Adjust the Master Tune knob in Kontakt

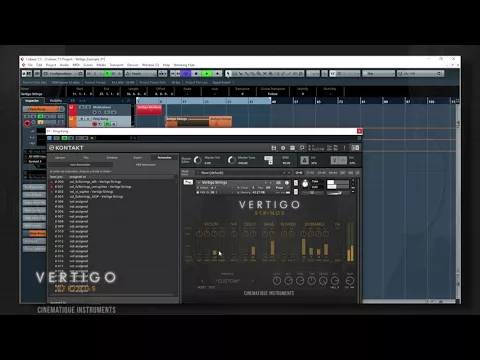(232, 160)
